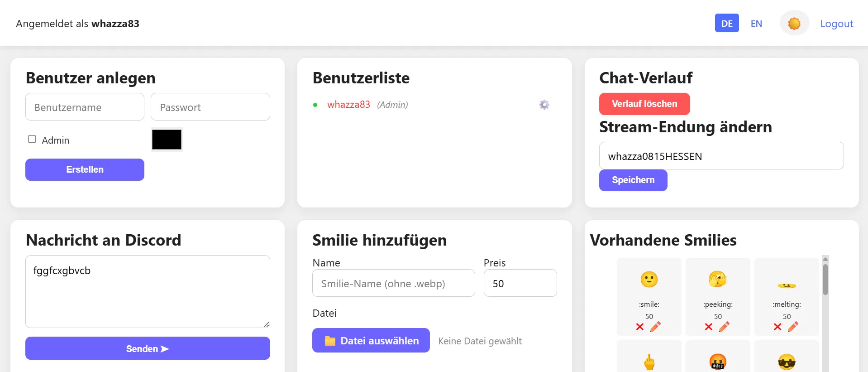Open the black user color picker
Viewport: 868px width, 372px height.
tap(167, 140)
